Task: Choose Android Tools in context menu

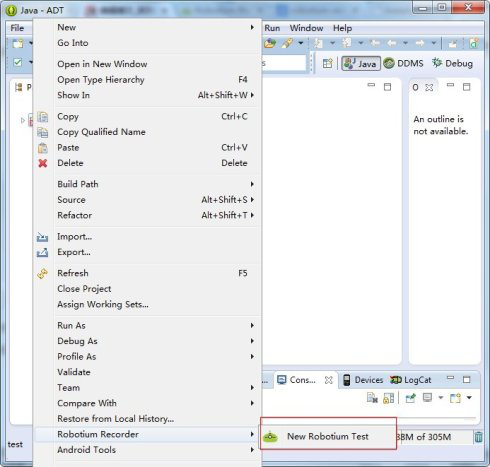Action: 147,450
